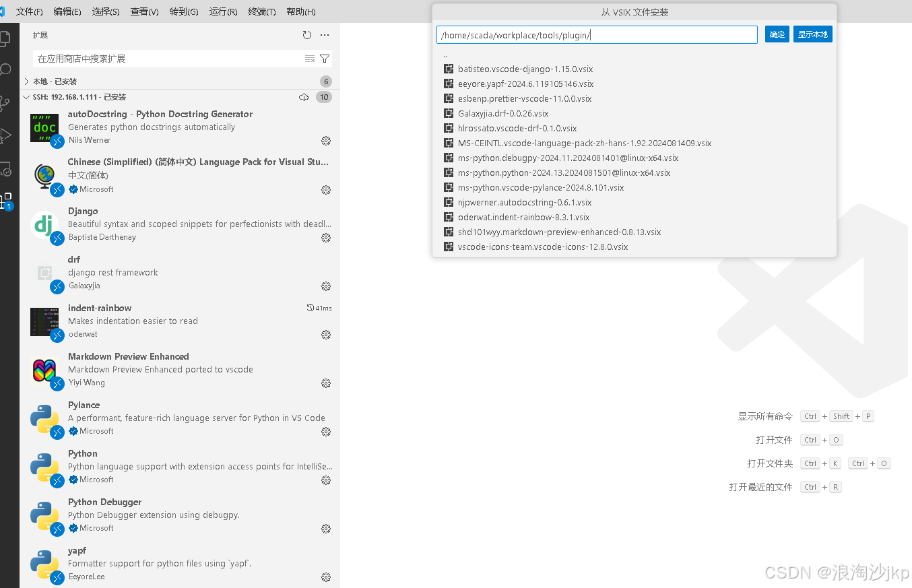Select oderwat.indent-rainbow-8.3.1.vsix file
Screen dimensions: 912x588
634,218
